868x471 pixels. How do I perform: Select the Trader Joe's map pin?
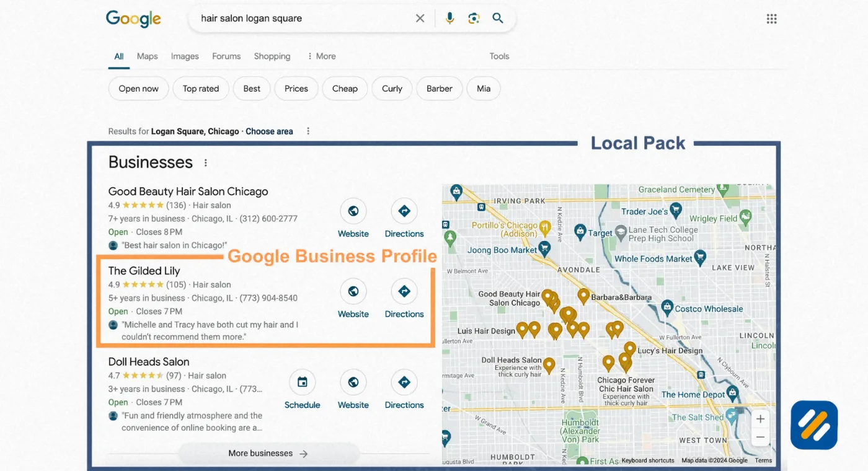point(675,211)
